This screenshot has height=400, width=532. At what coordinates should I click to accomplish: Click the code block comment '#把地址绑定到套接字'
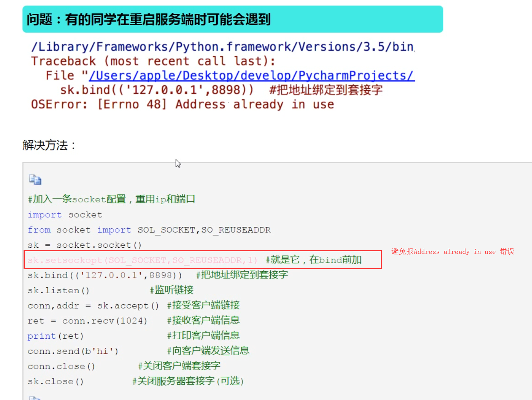(242, 275)
